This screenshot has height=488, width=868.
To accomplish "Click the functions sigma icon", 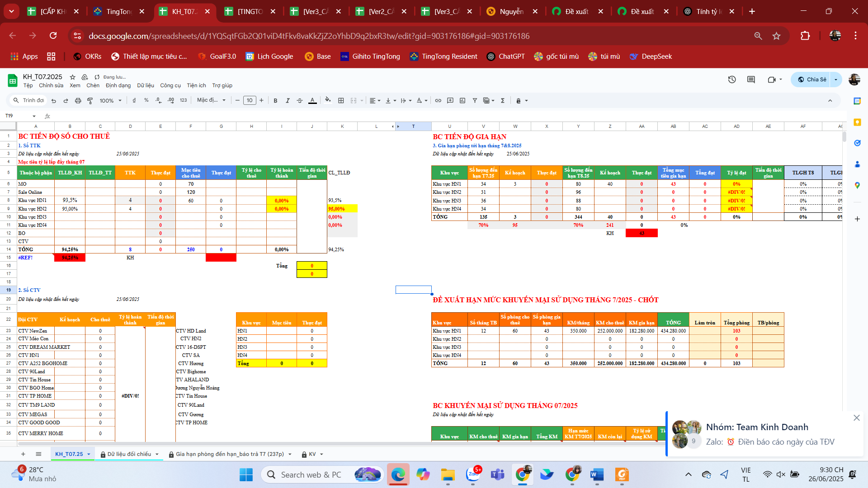I will (x=502, y=100).
